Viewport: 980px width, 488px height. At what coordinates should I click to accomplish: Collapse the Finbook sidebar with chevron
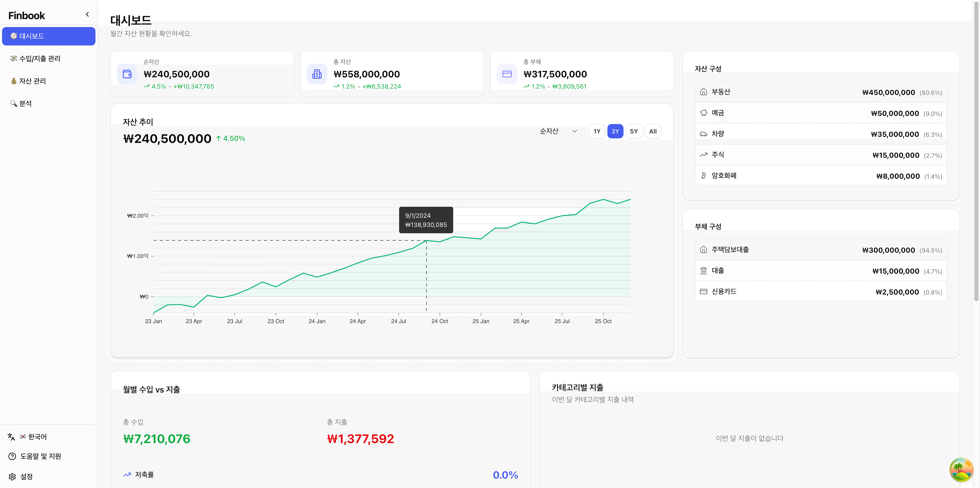pyautogui.click(x=87, y=15)
